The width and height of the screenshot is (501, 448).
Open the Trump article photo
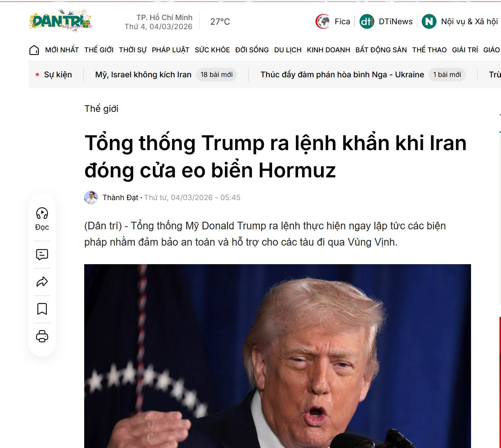278,356
